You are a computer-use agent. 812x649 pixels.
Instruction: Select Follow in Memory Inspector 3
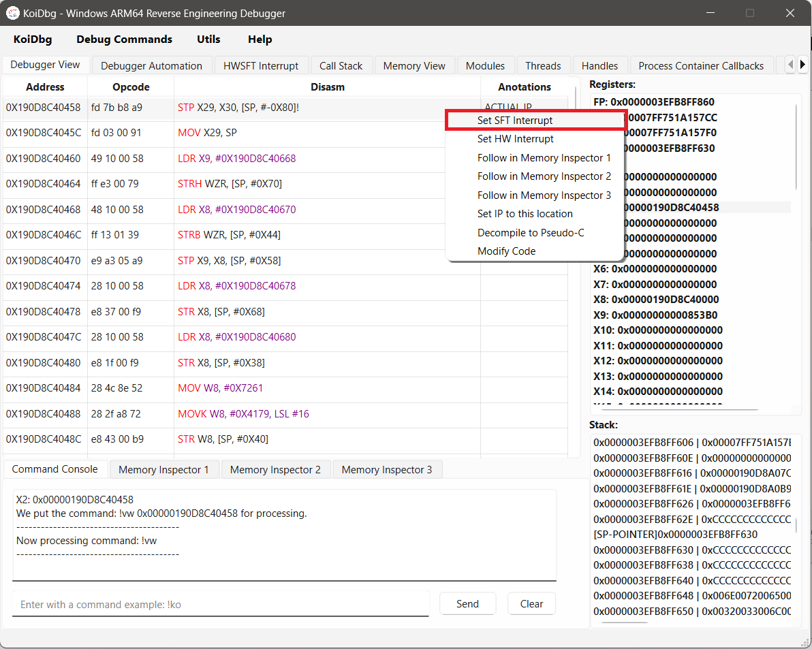[535, 195]
